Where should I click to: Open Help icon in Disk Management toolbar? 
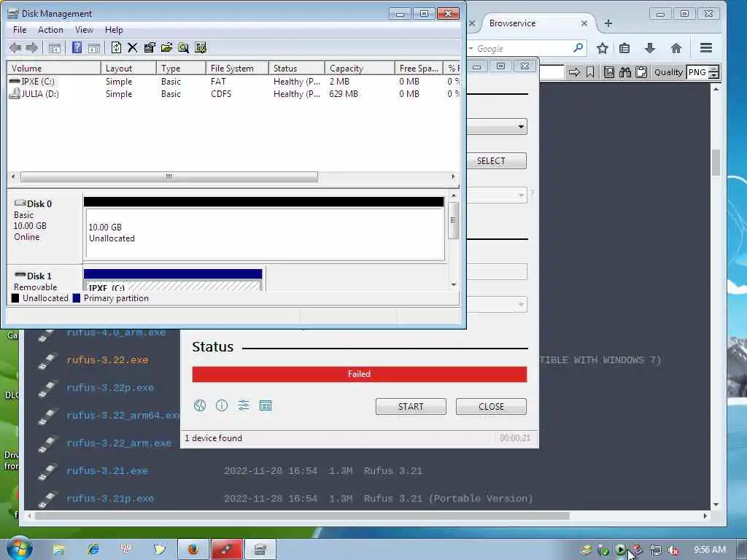pos(77,47)
